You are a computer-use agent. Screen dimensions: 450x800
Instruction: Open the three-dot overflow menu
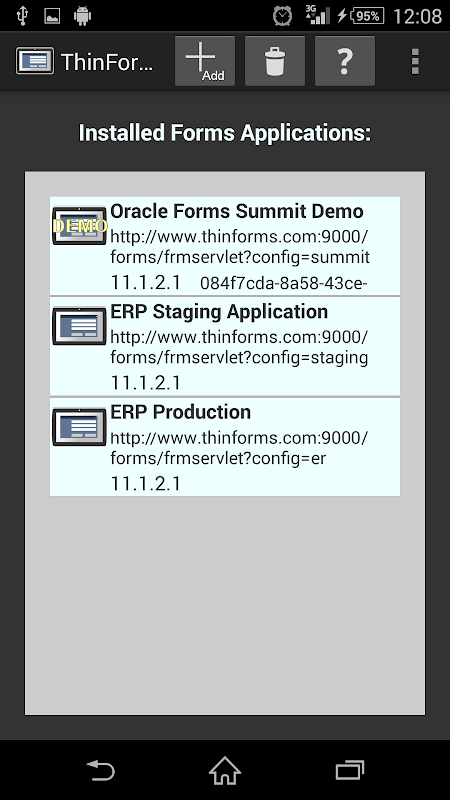click(x=415, y=61)
